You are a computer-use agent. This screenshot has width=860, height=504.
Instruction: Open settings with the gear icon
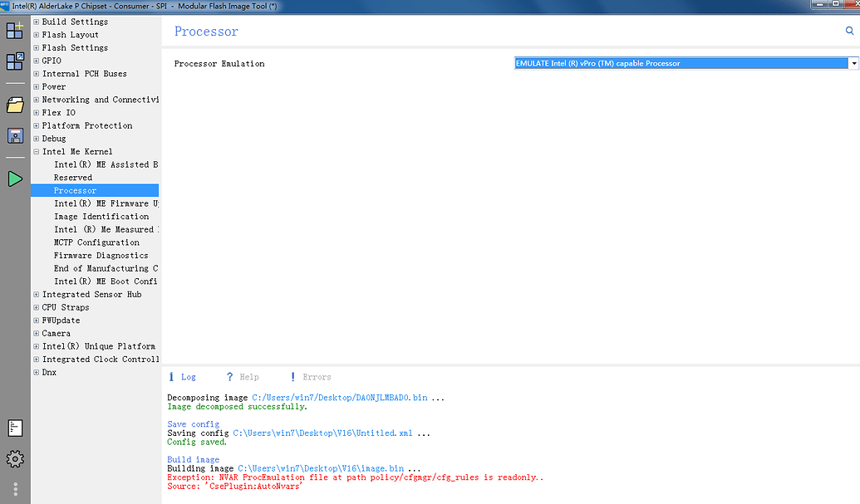pyautogui.click(x=13, y=458)
